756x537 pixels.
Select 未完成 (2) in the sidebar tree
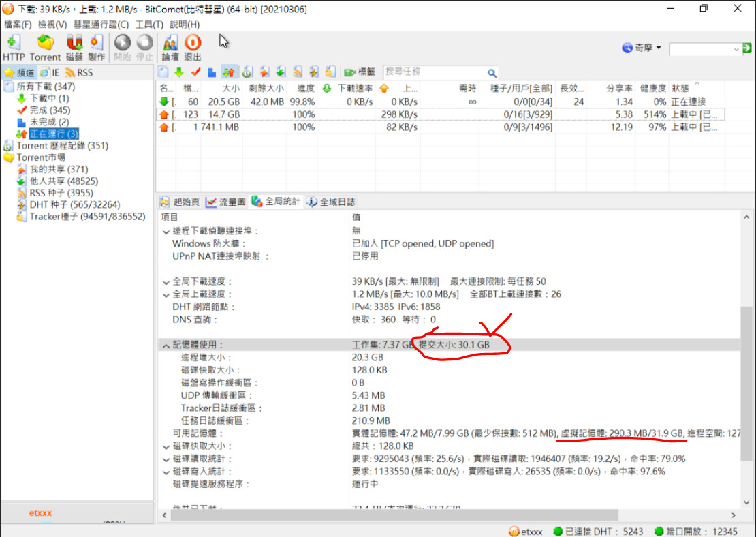49,122
